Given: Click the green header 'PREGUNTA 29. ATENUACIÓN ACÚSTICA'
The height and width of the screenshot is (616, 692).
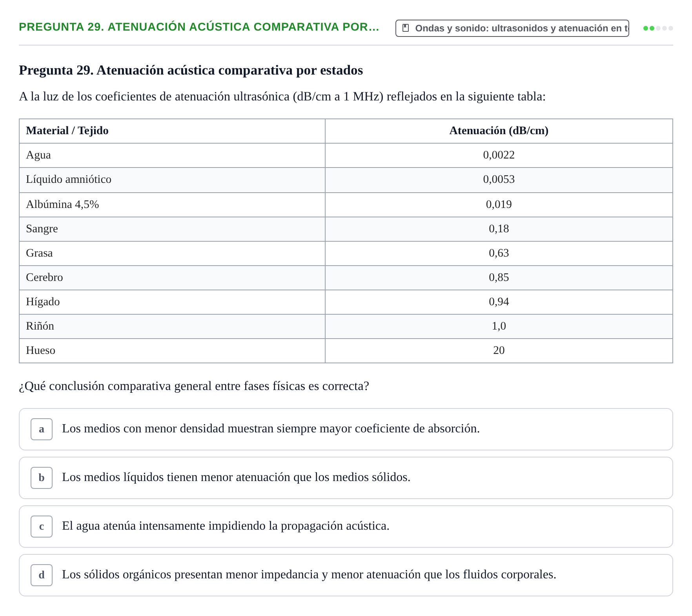Looking at the screenshot, I should [199, 27].
